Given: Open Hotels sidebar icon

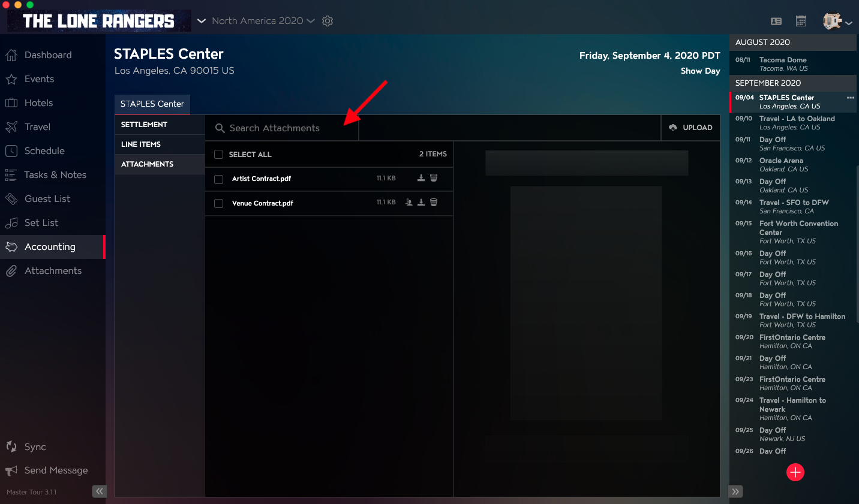Looking at the screenshot, I should click(x=11, y=103).
